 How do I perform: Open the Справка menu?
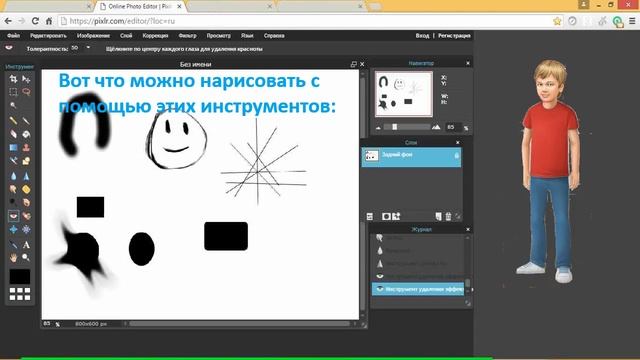274,36
